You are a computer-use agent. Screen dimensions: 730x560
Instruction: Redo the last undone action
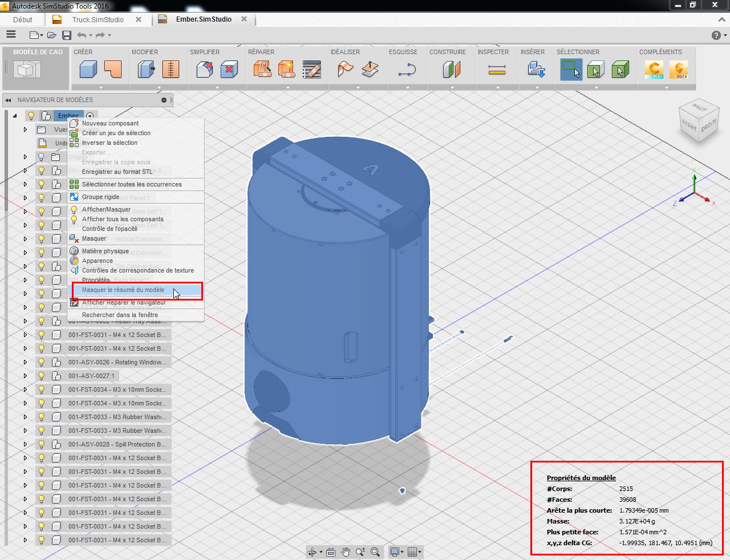(x=100, y=35)
